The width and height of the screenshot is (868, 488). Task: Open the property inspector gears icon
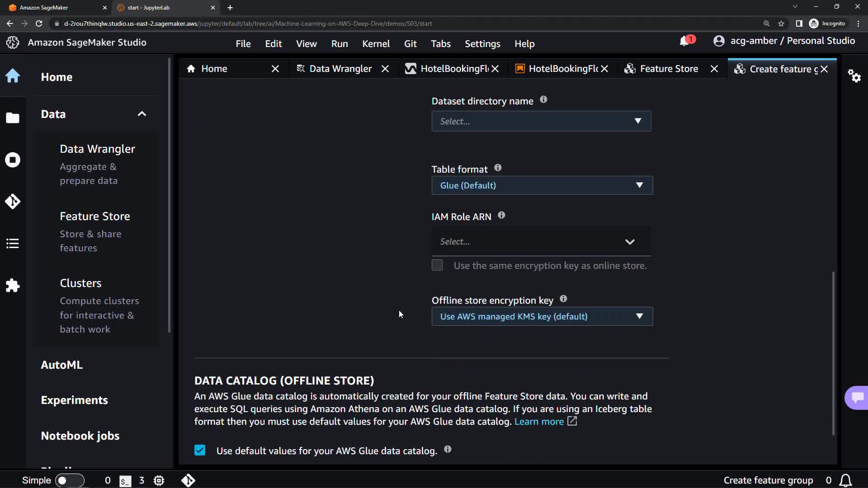click(854, 75)
